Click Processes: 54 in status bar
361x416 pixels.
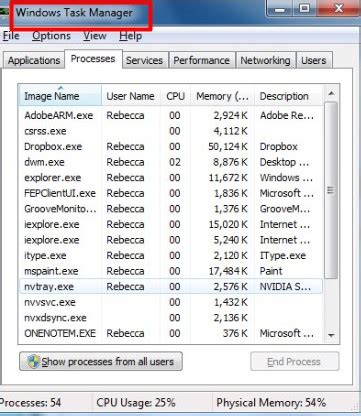(31, 403)
